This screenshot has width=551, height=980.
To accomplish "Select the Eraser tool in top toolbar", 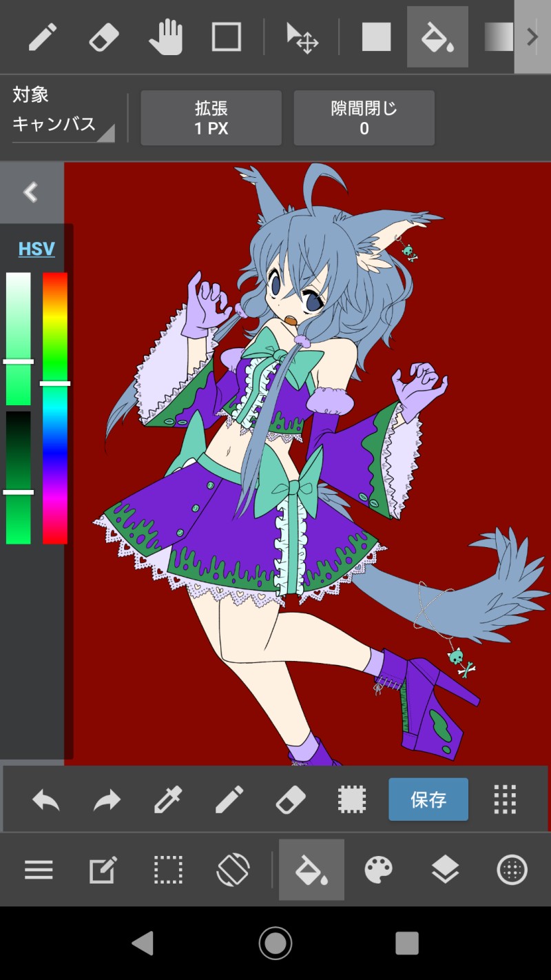I will click(104, 37).
